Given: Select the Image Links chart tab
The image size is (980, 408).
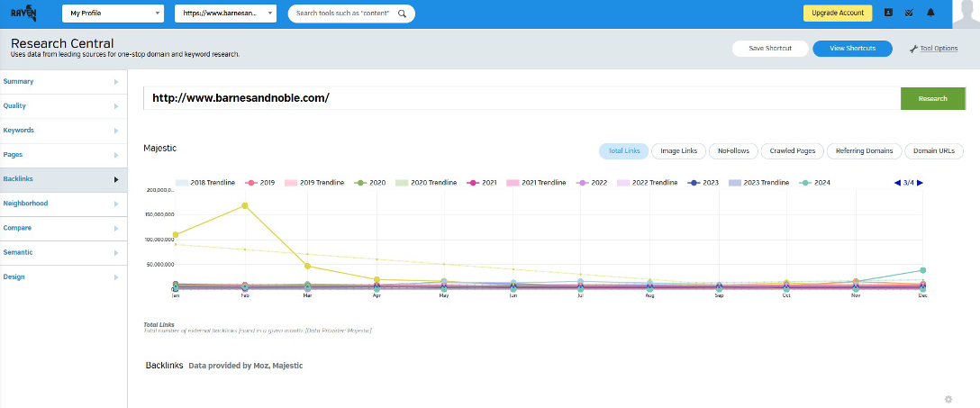Looking at the screenshot, I should [x=679, y=151].
